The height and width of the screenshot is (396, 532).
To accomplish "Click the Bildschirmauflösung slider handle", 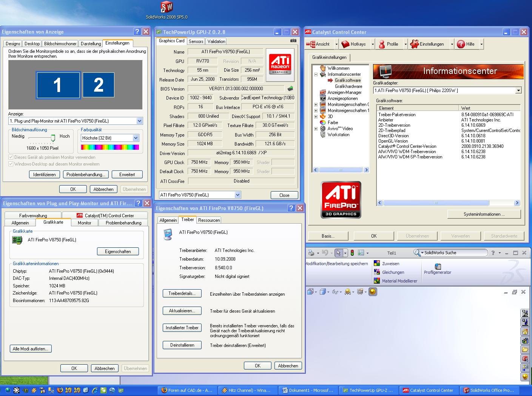I will [x=53, y=138].
